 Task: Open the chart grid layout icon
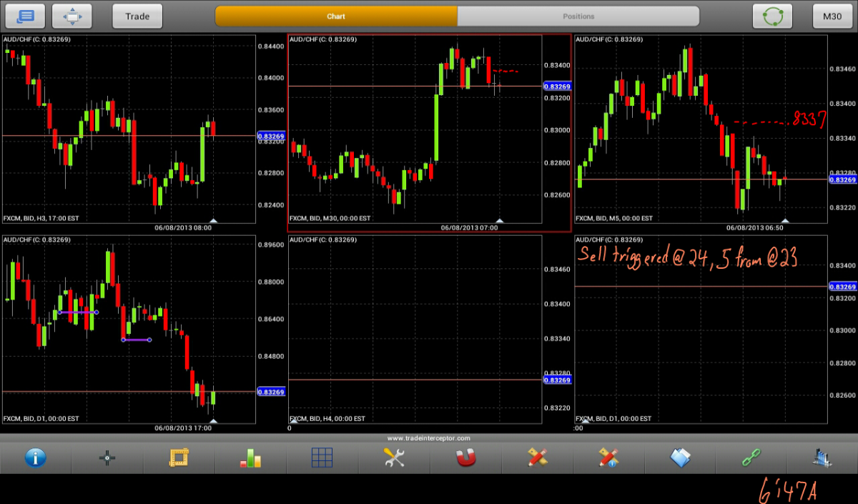[322, 458]
